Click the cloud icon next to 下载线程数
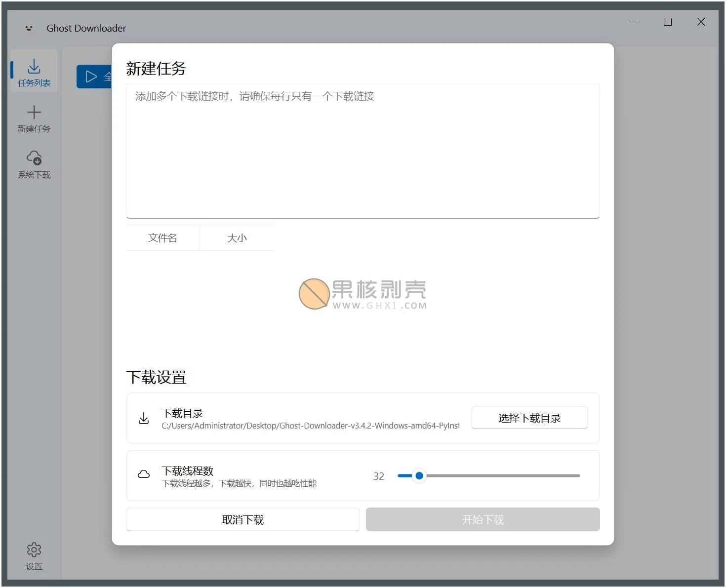 [x=144, y=473]
